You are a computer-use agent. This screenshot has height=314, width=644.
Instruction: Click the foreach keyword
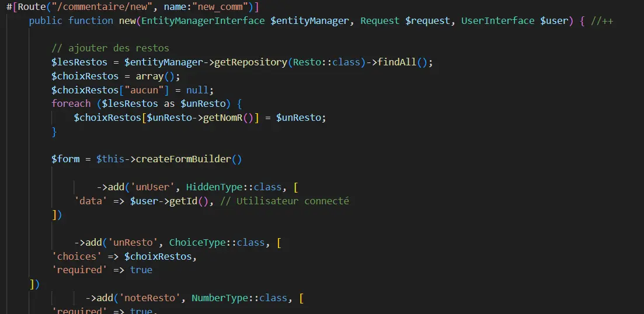coord(71,104)
